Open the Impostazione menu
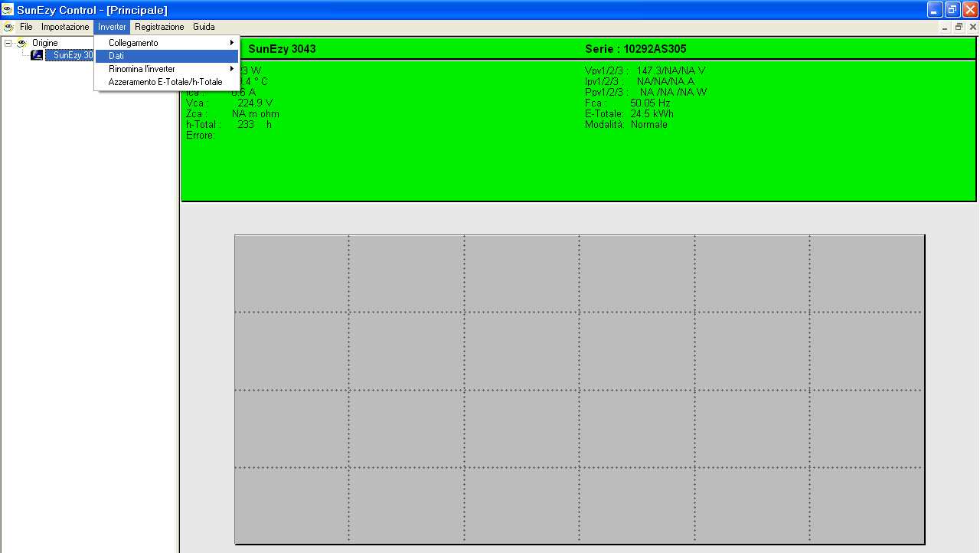Image resolution: width=980 pixels, height=553 pixels. click(x=65, y=27)
